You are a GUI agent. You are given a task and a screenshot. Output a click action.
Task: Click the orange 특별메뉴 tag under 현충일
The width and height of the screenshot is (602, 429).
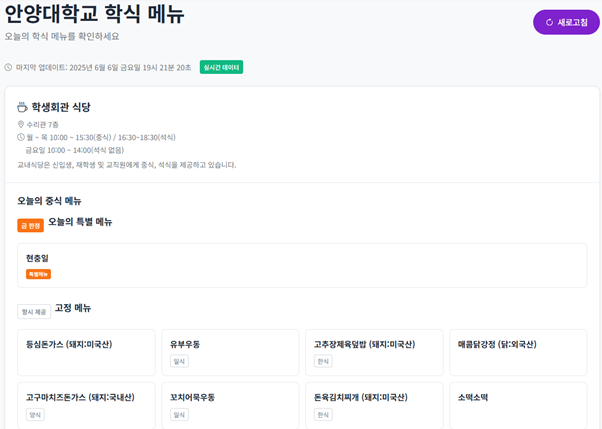pyautogui.click(x=38, y=274)
